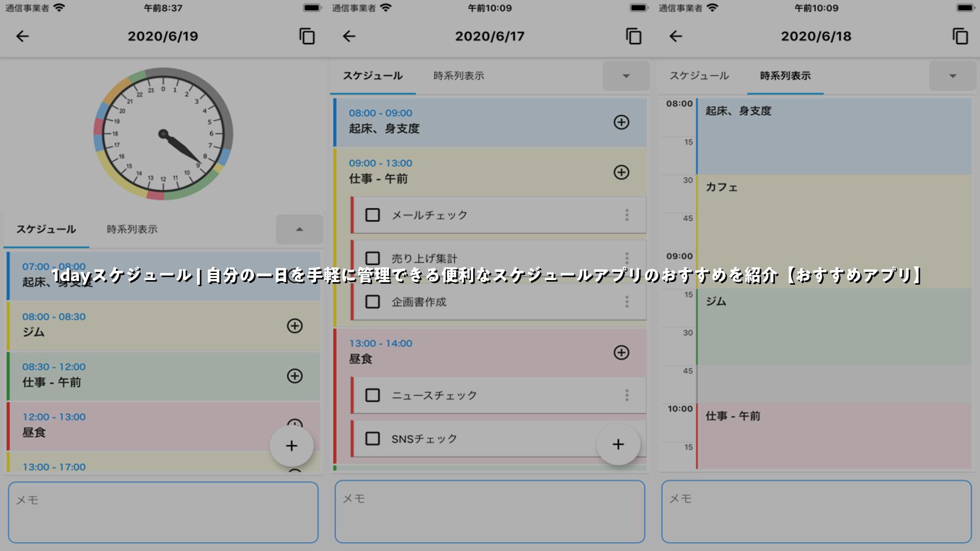Go back from the 2020/6/17 screen
980x551 pixels.
(349, 36)
